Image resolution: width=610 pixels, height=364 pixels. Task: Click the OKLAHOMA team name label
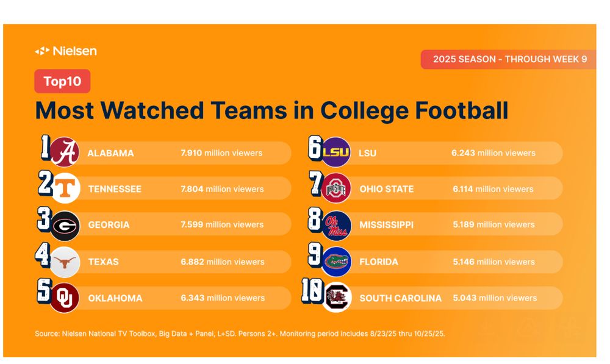click(115, 299)
